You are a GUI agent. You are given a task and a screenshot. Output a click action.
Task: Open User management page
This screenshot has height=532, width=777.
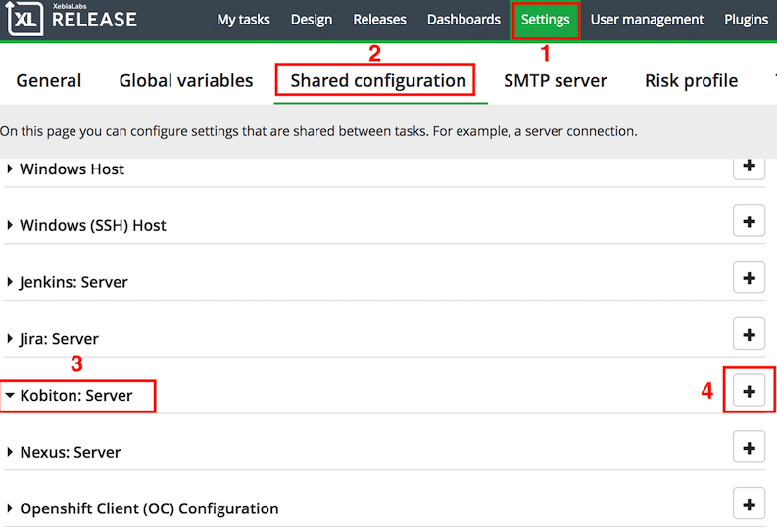click(x=647, y=20)
